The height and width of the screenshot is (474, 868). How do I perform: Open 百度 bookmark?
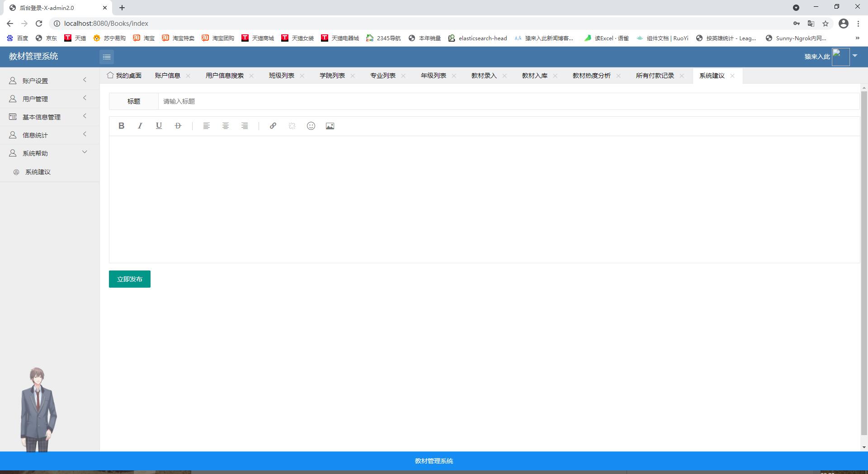(x=18, y=38)
